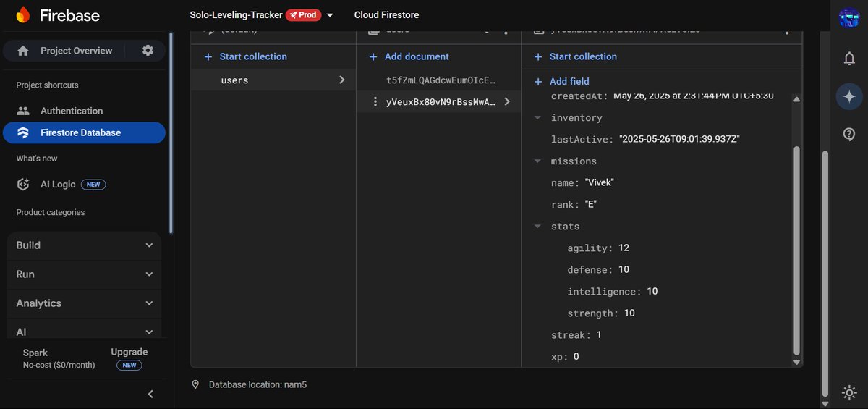868x409 pixels.
Task: Click the Cloud Firestore header title
Action: coord(386,15)
